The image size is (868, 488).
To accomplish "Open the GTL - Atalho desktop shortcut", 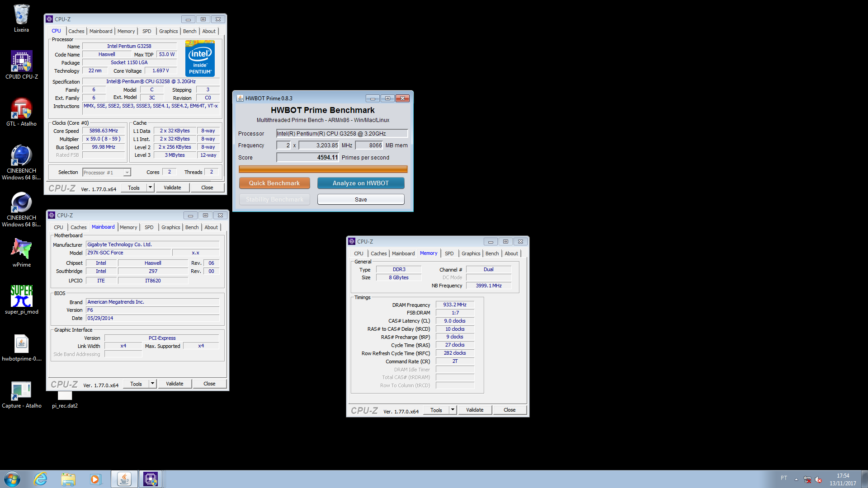I will pyautogui.click(x=21, y=112).
